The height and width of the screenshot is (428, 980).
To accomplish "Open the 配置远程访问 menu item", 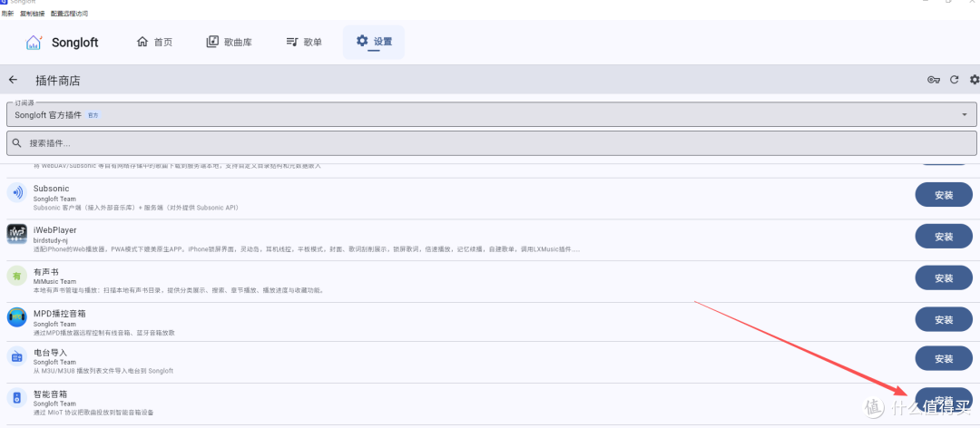I will tap(69, 13).
